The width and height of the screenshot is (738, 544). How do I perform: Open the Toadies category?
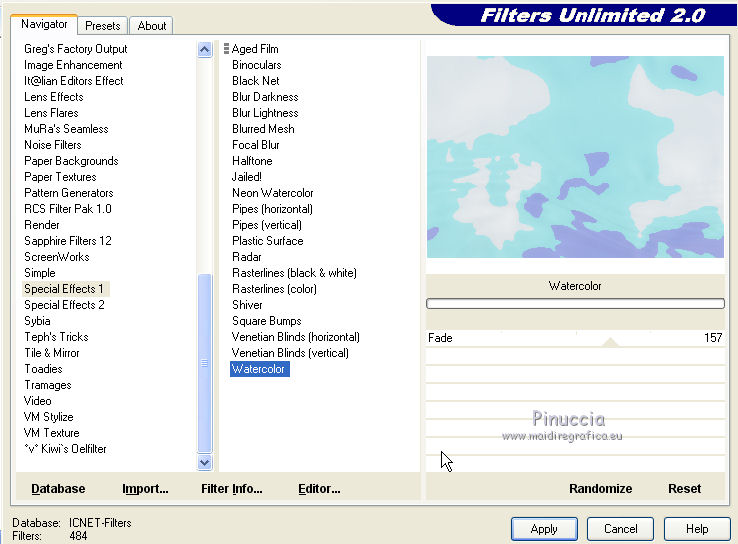point(43,369)
